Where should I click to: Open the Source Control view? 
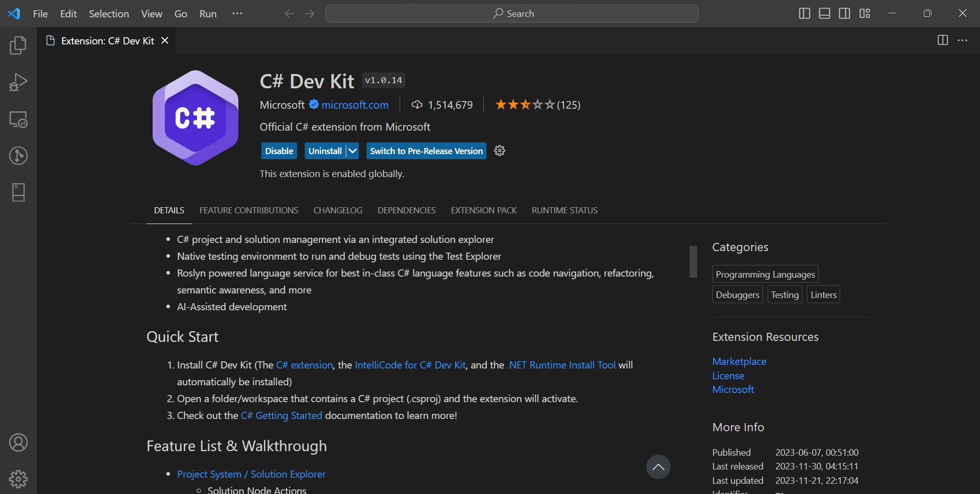coord(18,156)
